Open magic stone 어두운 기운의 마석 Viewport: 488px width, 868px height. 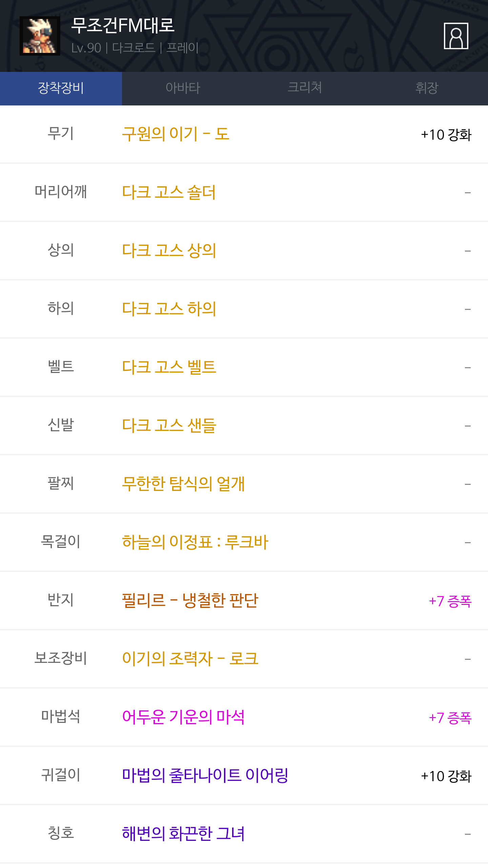pyautogui.click(x=183, y=717)
